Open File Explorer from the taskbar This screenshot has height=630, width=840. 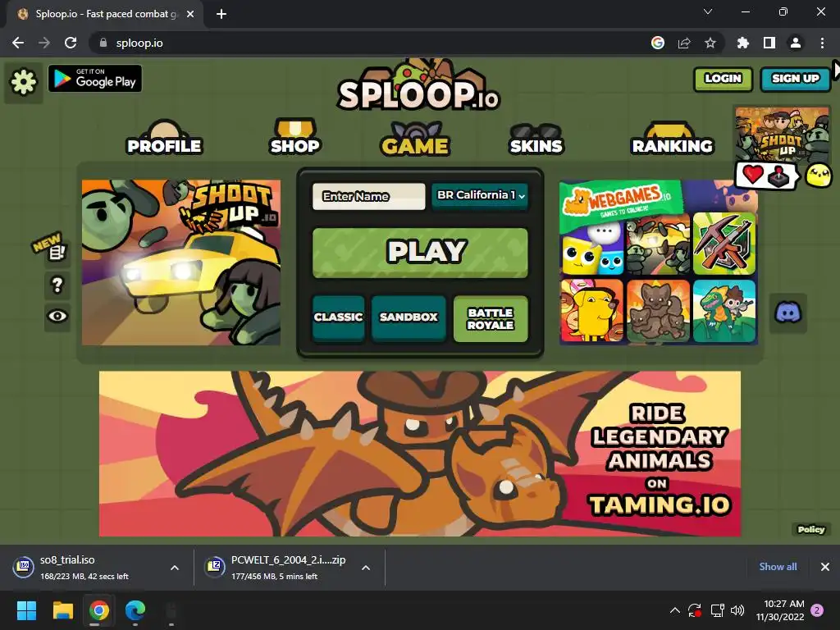(x=62, y=610)
